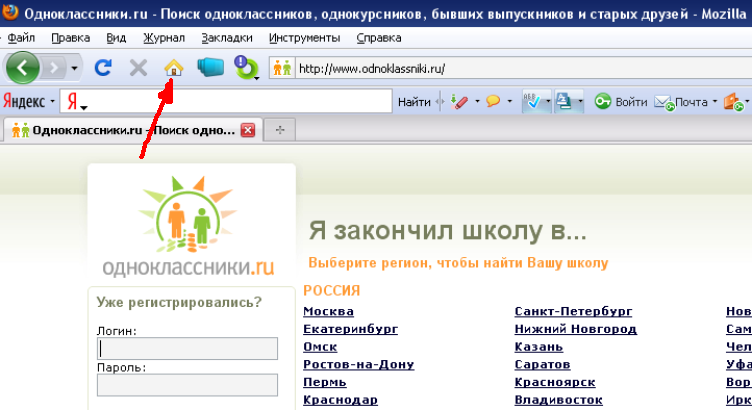Screen dimensions: 752x410
Task: Open a new tab with plus button
Action: [x=280, y=129]
